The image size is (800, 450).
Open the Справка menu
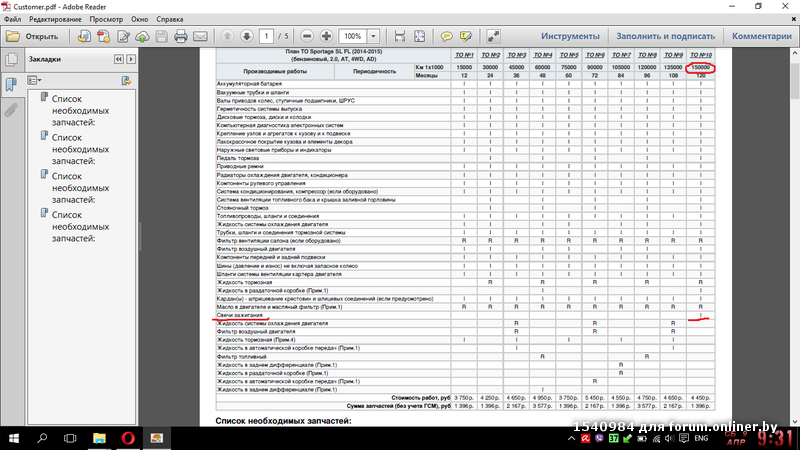pyautogui.click(x=169, y=19)
